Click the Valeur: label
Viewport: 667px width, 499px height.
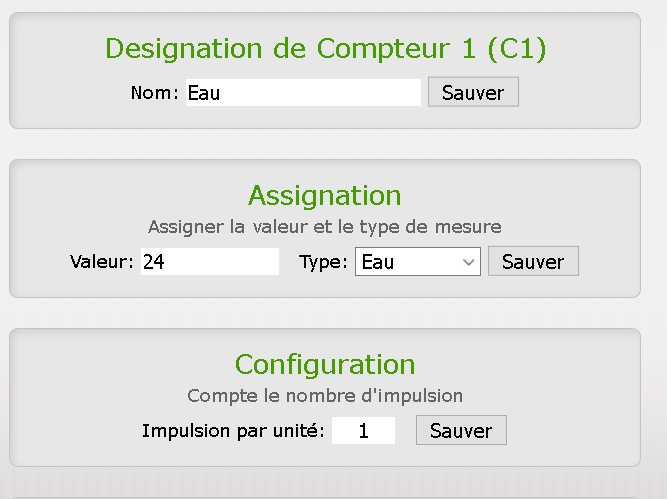(x=102, y=262)
